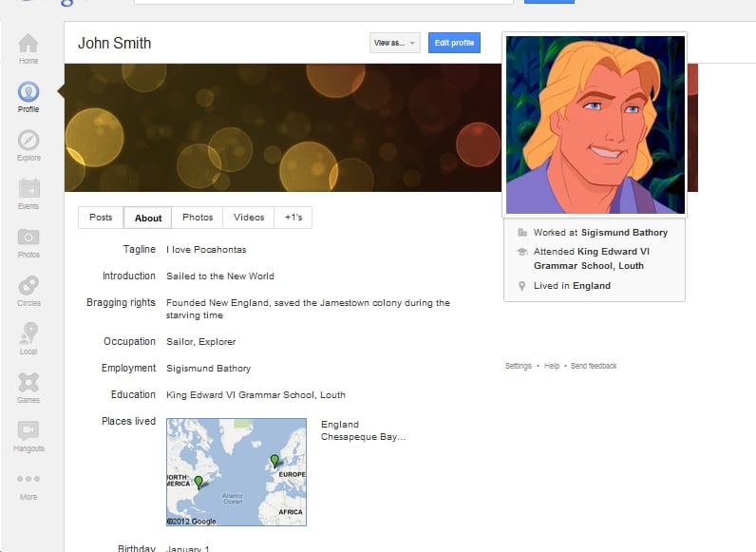Switch to the +1's tab
The height and width of the screenshot is (552, 756).
click(x=293, y=218)
